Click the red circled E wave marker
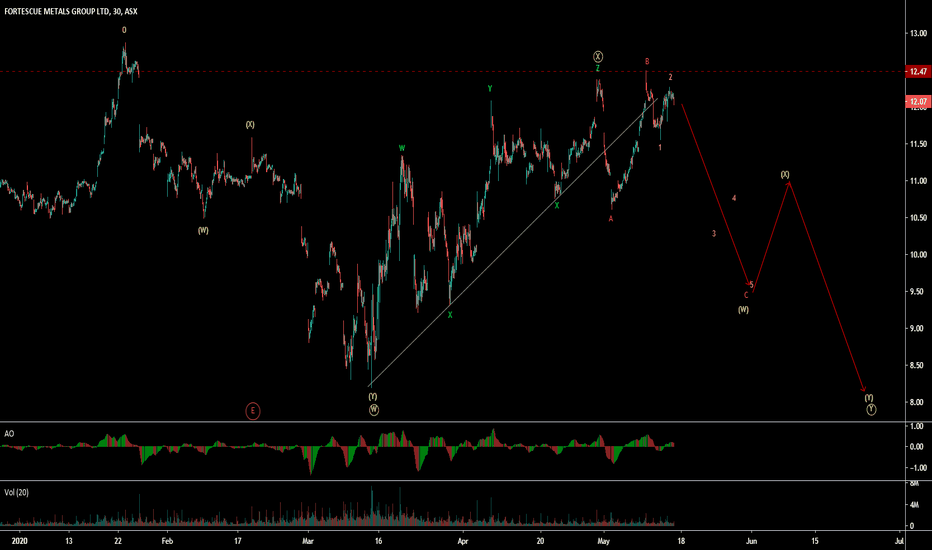The height and width of the screenshot is (550, 932). [x=253, y=411]
